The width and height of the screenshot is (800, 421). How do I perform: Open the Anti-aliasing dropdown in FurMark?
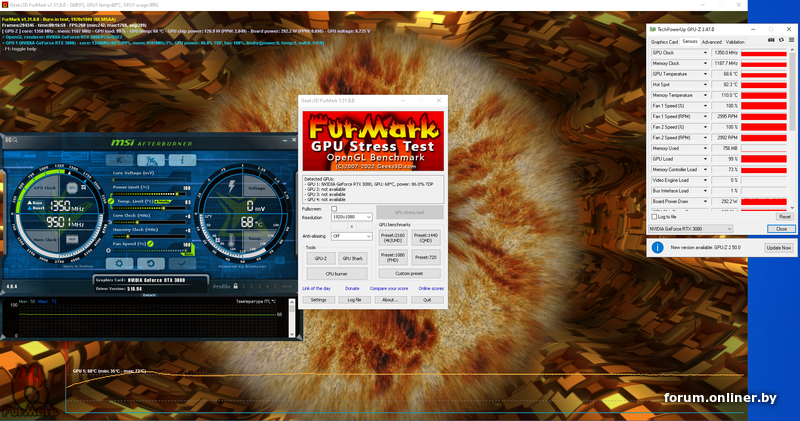352,236
